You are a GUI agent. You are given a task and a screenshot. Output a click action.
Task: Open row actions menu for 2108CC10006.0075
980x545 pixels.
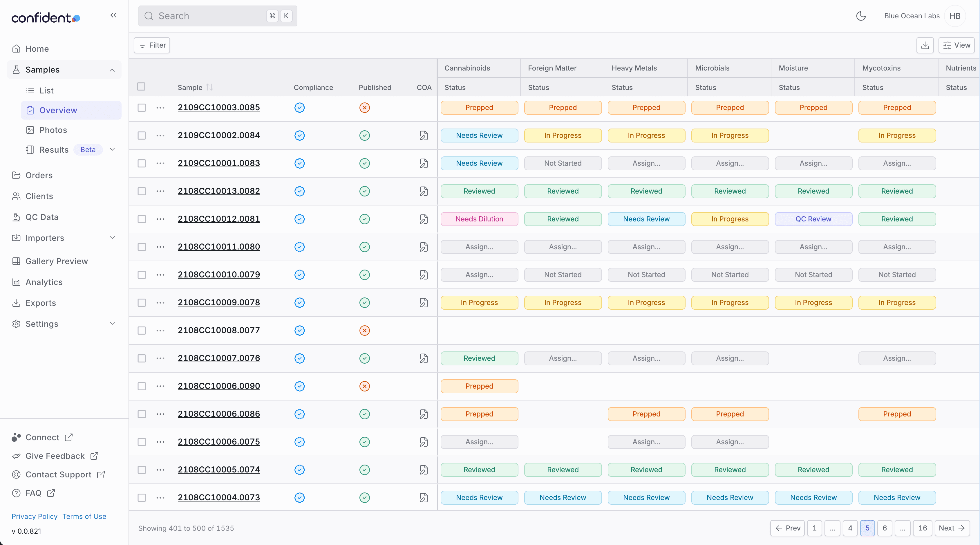coord(160,442)
